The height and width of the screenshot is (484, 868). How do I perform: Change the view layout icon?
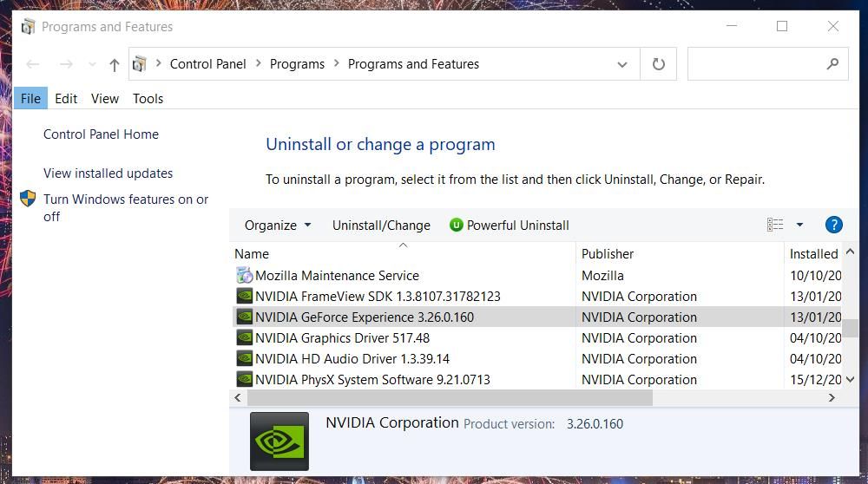click(775, 225)
